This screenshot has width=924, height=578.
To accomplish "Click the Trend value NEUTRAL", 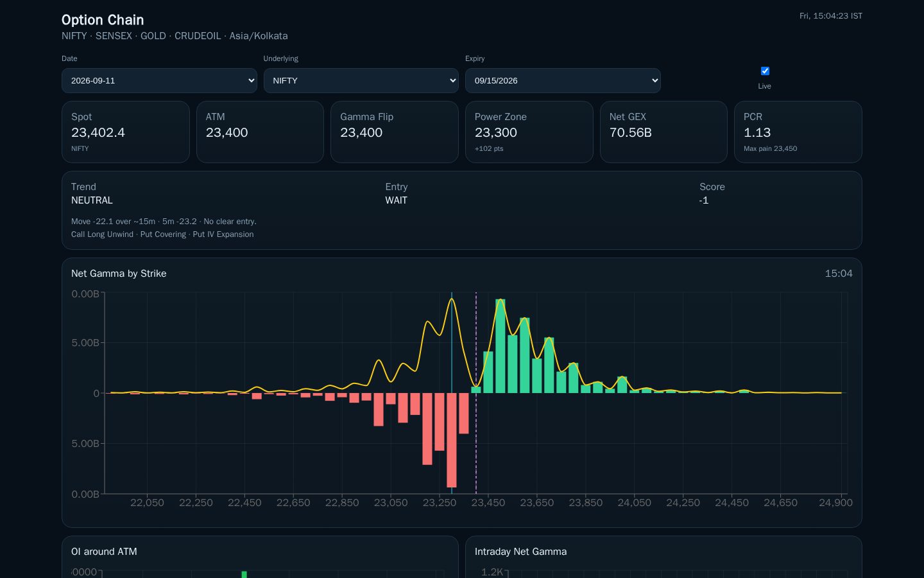I will pyautogui.click(x=92, y=200).
